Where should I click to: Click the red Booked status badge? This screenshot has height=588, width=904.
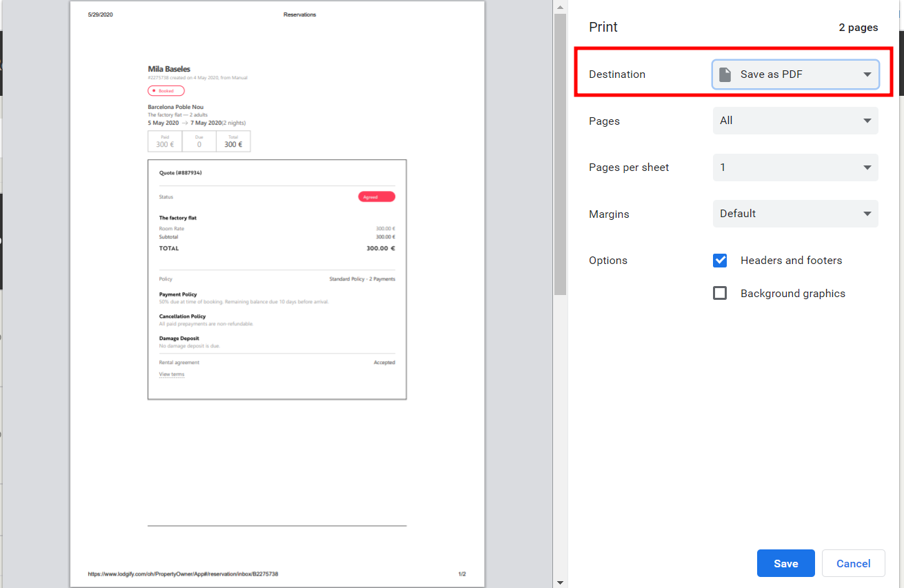[x=165, y=91]
